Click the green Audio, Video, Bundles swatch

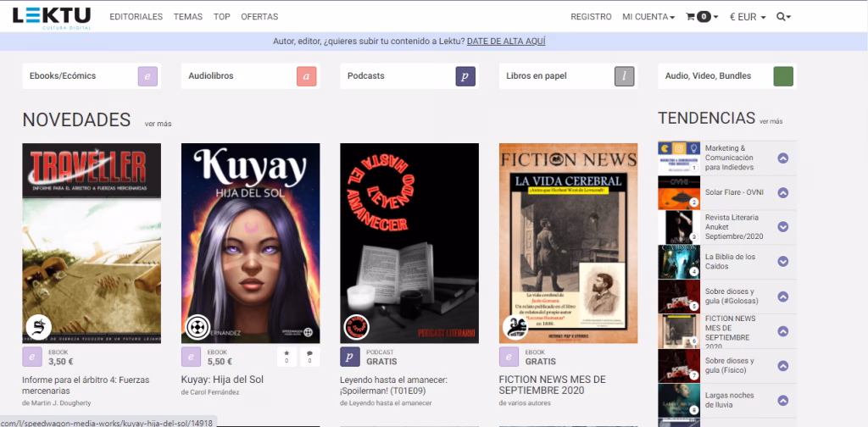click(783, 76)
